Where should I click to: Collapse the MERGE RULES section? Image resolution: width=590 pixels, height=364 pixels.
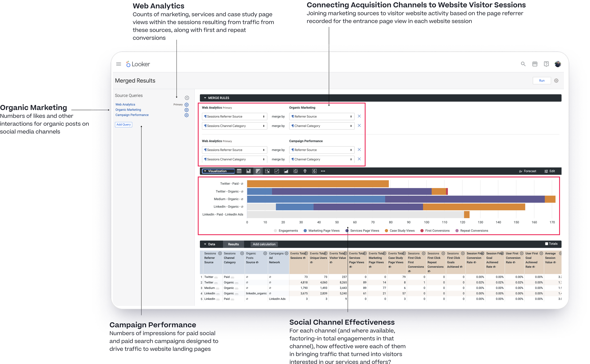205,98
